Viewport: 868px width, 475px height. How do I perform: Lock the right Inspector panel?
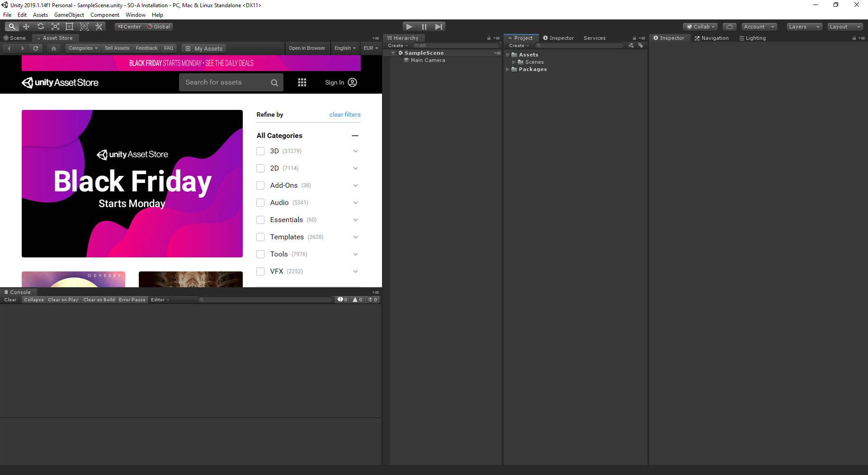pyautogui.click(x=854, y=38)
